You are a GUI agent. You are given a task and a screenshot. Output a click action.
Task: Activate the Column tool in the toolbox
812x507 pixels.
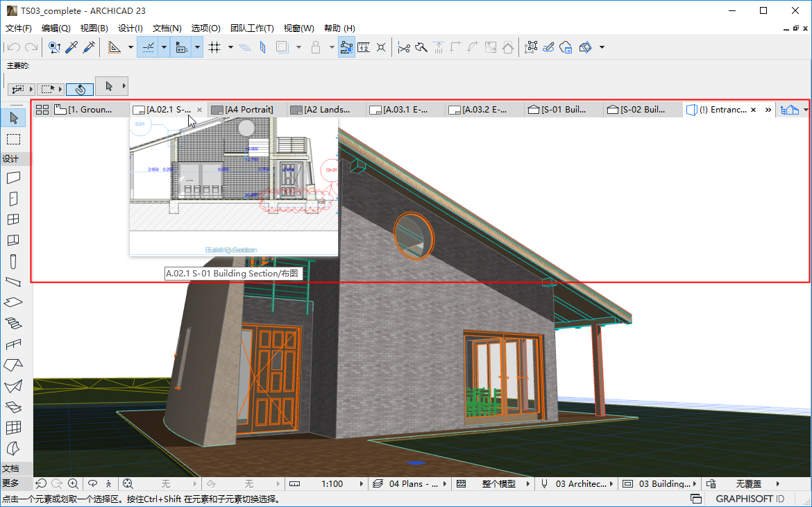pyautogui.click(x=14, y=262)
